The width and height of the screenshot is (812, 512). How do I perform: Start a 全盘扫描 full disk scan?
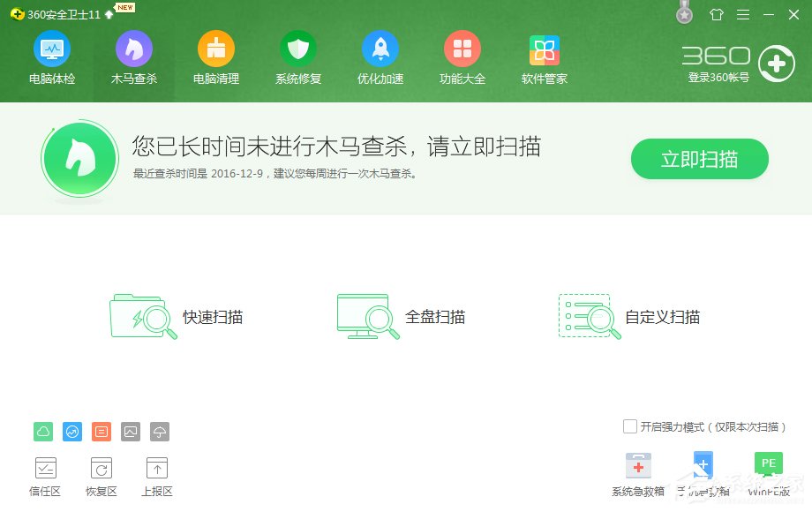click(x=403, y=317)
